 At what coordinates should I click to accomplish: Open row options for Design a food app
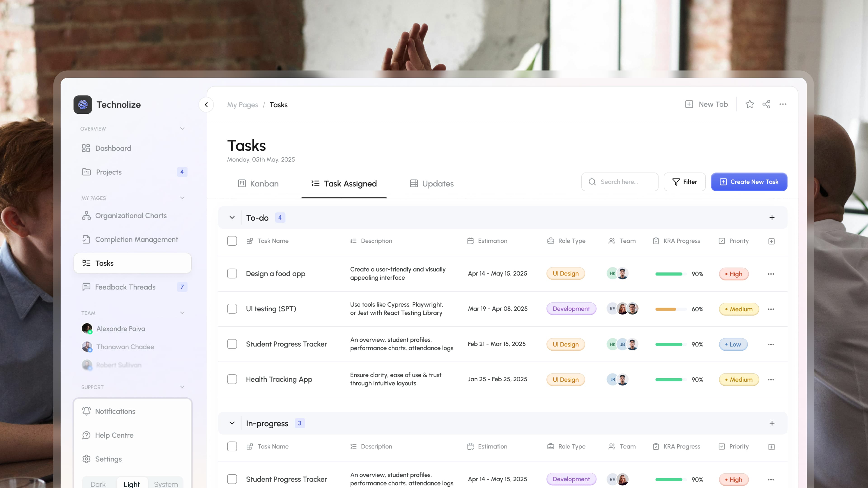coord(771,274)
